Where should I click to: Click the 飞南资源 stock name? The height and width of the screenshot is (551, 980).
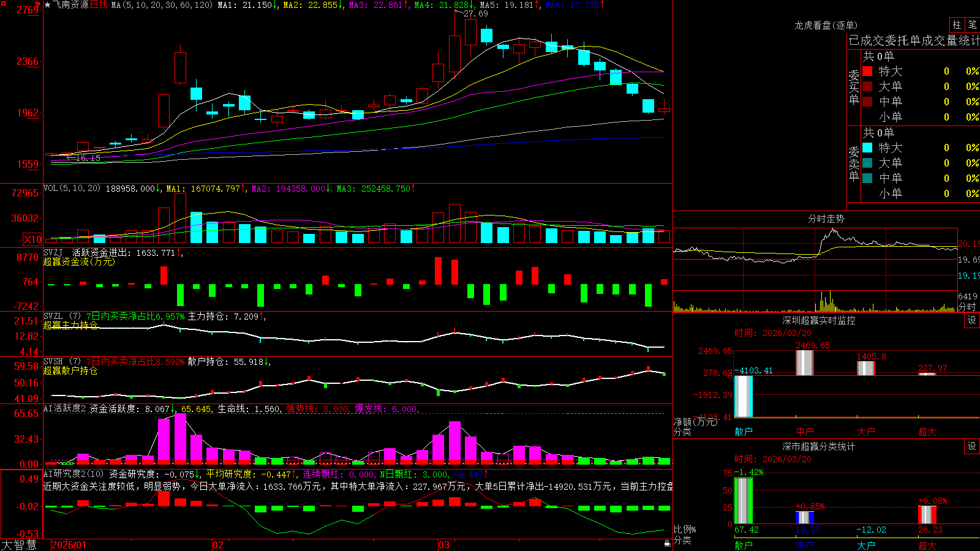pyautogui.click(x=70, y=5)
